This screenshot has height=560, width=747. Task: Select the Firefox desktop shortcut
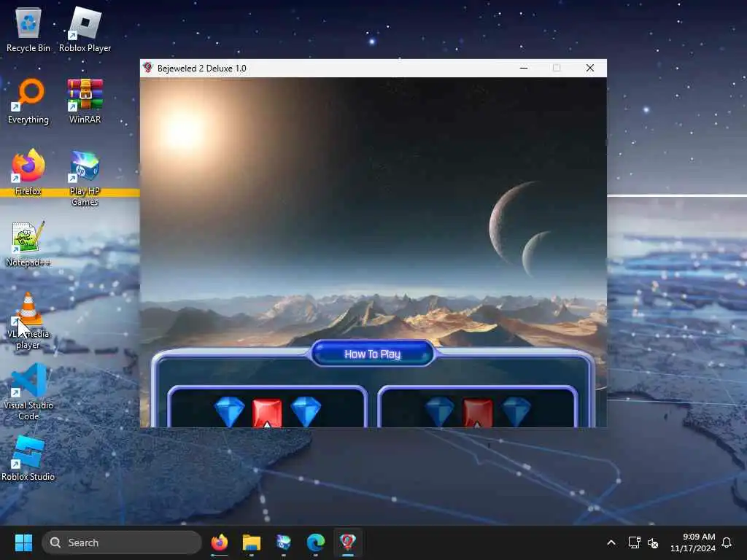[28, 172]
